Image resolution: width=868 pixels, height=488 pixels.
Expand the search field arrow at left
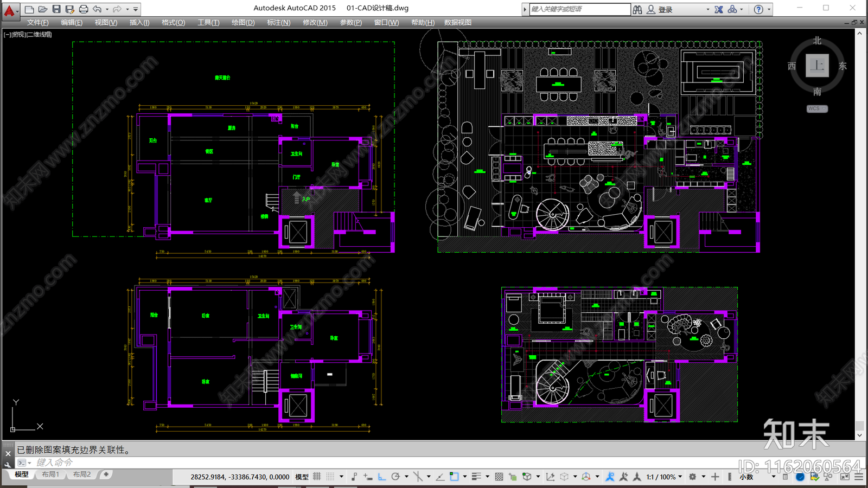(x=525, y=9)
